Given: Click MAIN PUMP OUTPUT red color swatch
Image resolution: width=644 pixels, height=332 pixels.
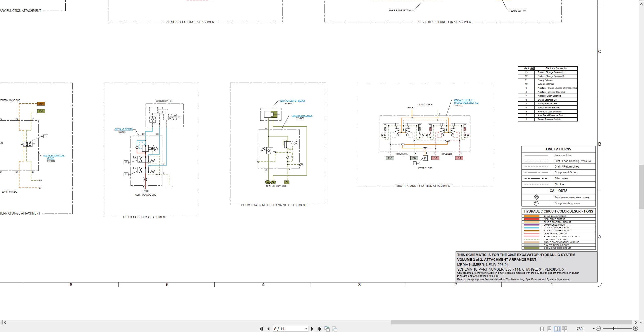Looking at the screenshot, I should tap(532, 219).
